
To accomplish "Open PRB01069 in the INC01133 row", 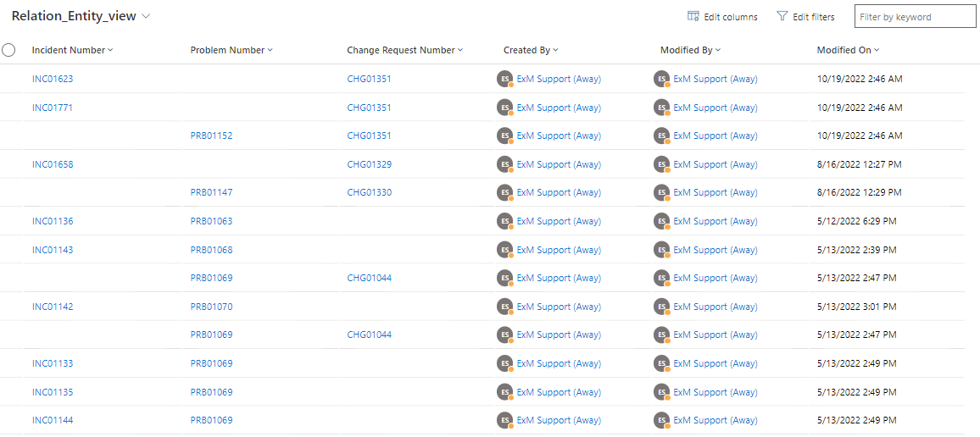I will click(211, 363).
